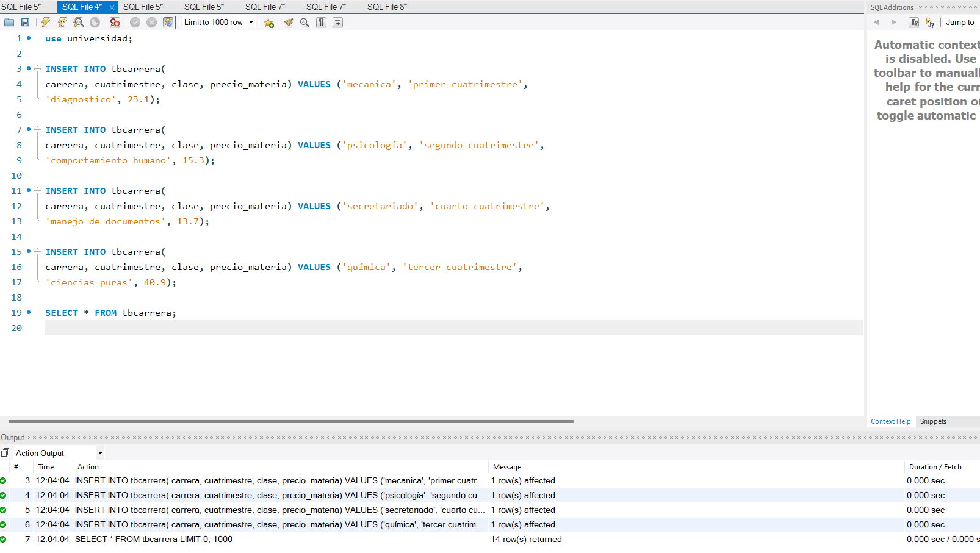Stop the query being executed
Screen dimensions: 980x553
coord(95,23)
